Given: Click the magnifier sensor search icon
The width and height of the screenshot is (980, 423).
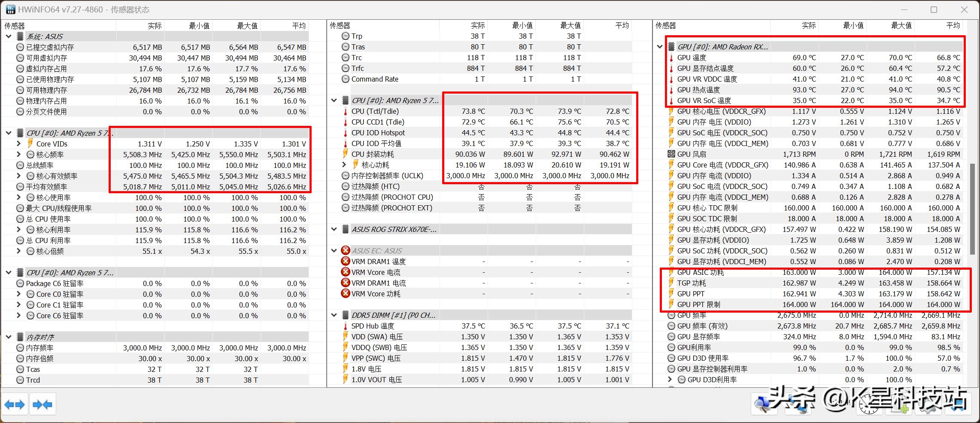Looking at the screenshot, I should click(x=765, y=405).
